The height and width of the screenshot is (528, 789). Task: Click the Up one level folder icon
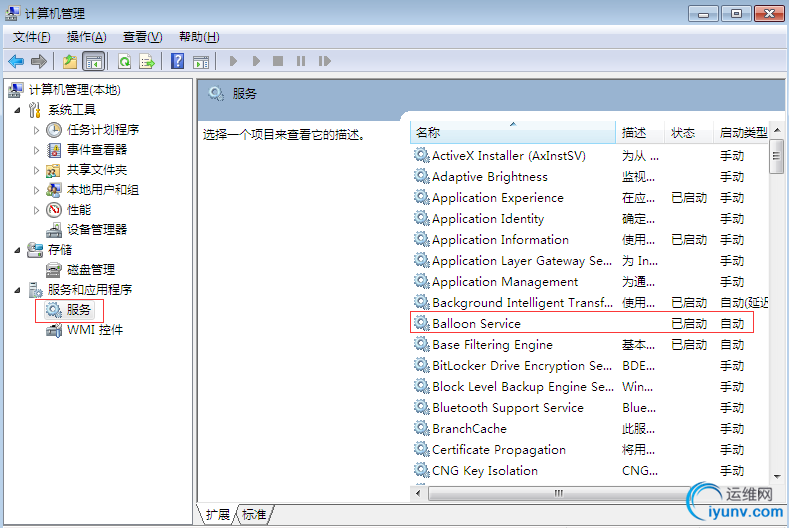[x=70, y=61]
